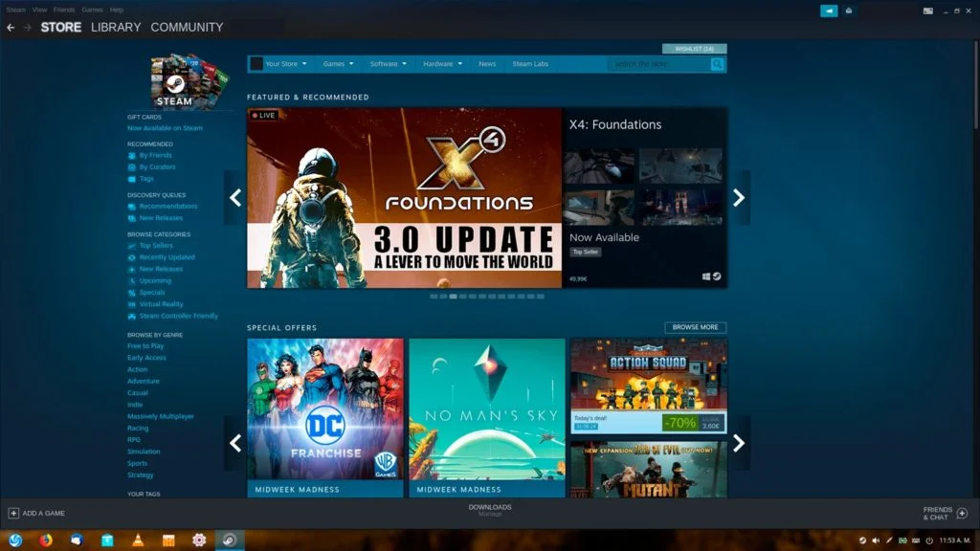Go forward with the forward arrow
Screen dimensions: 980x551
pos(28,28)
